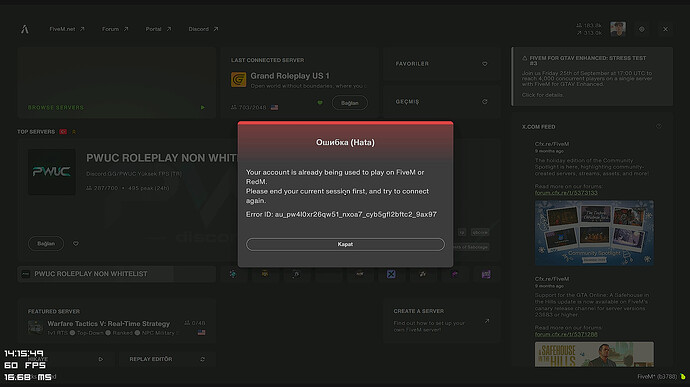This screenshot has width=690, height=387.
Task: Click the FiveM logo at top left
Action: pos(25,29)
